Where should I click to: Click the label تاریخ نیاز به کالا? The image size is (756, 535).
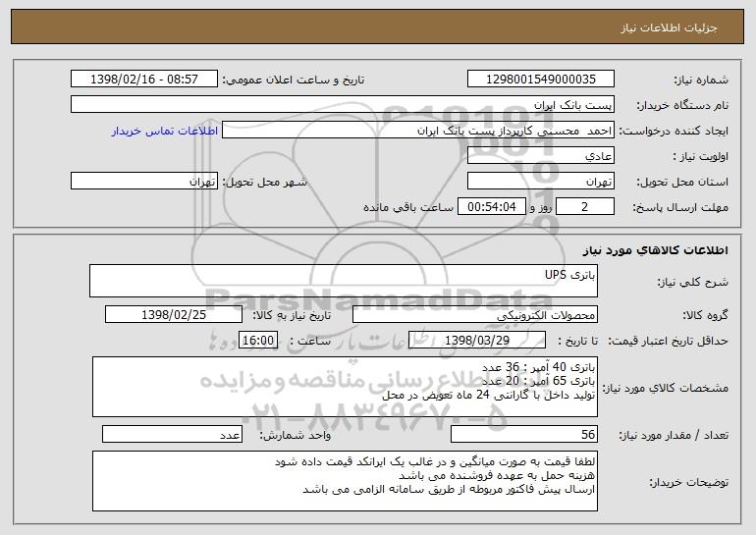click(x=292, y=316)
